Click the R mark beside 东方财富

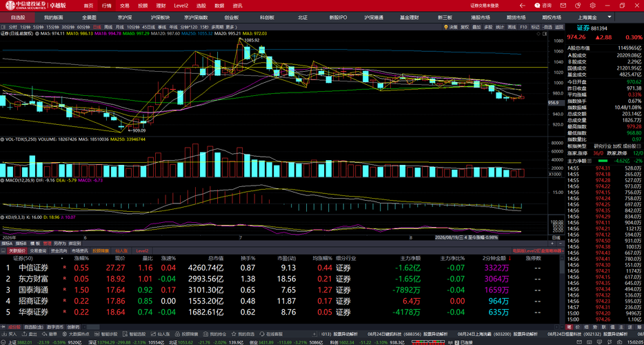click(64, 279)
